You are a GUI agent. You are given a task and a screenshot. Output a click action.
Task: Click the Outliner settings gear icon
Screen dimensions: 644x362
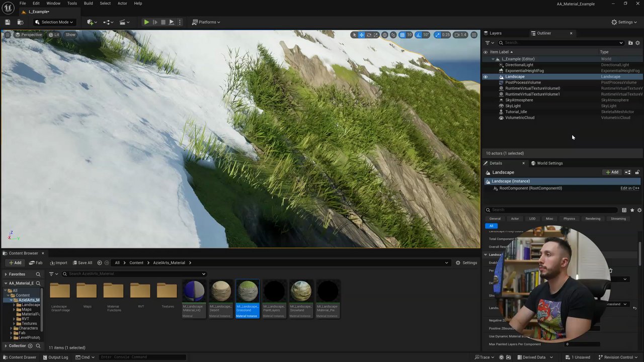coord(637,43)
